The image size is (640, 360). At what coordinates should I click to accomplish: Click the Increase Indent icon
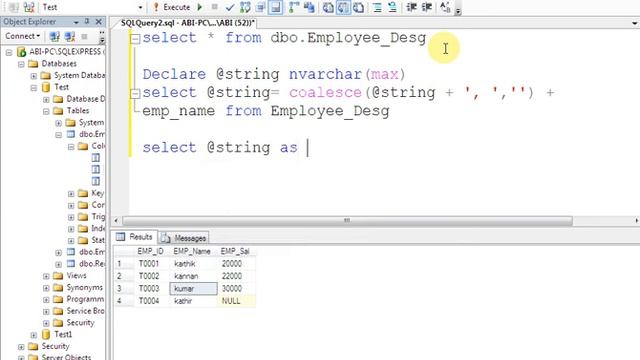coord(427,7)
